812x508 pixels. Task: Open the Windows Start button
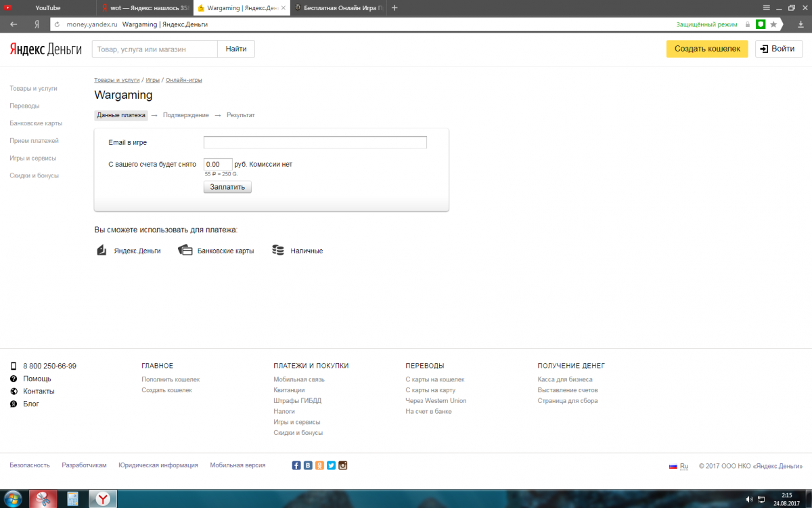[x=14, y=499]
